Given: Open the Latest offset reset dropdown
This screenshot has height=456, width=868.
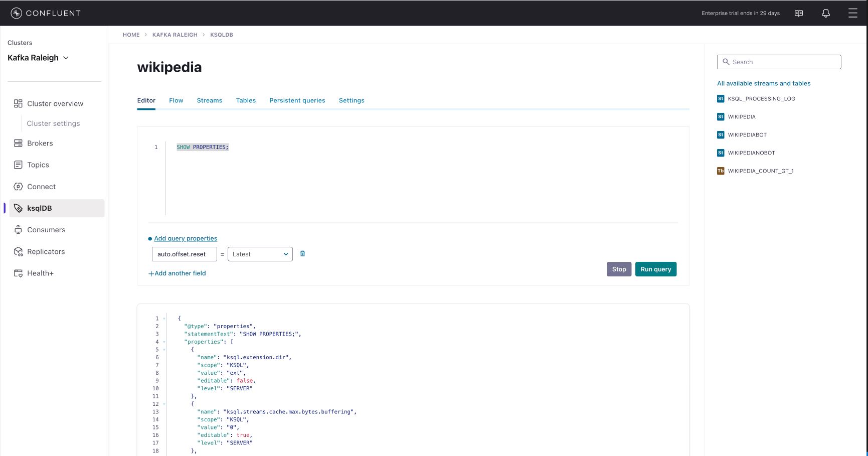Looking at the screenshot, I should (x=260, y=254).
